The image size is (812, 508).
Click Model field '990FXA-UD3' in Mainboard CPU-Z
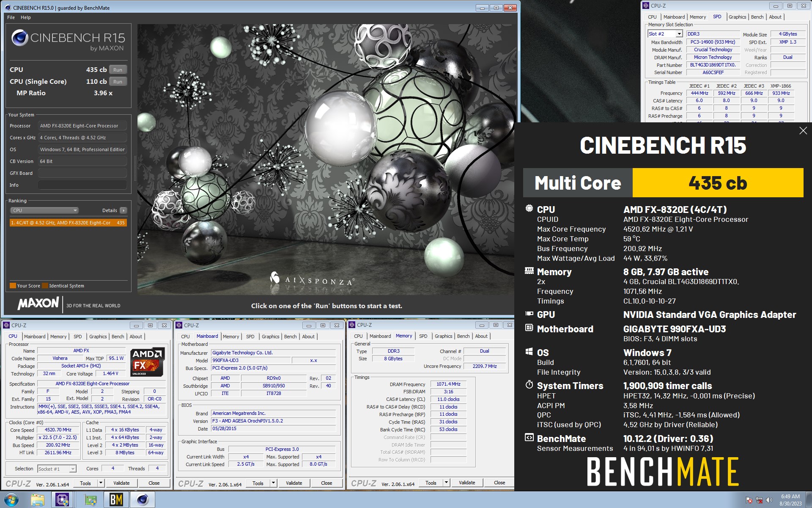click(x=251, y=360)
